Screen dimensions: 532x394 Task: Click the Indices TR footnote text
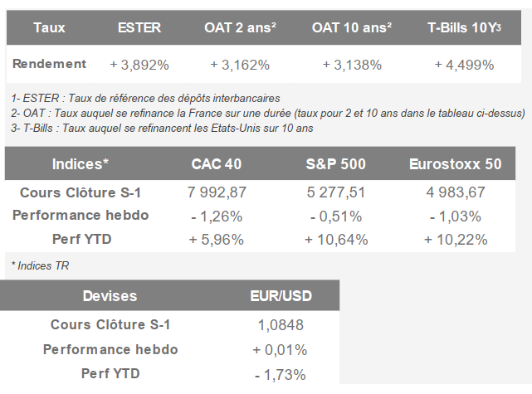tap(39, 265)
